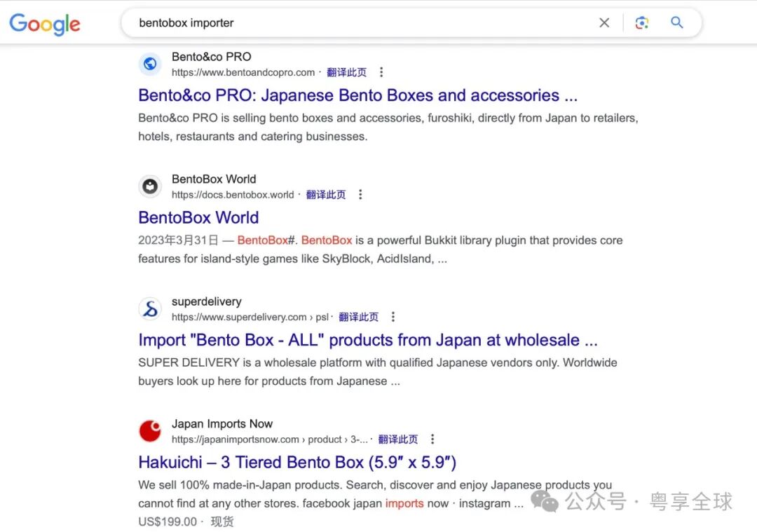
Task: Click 'SUPER DELIVERY is a wholesale platform' snippet
Action: coord(378,371)
